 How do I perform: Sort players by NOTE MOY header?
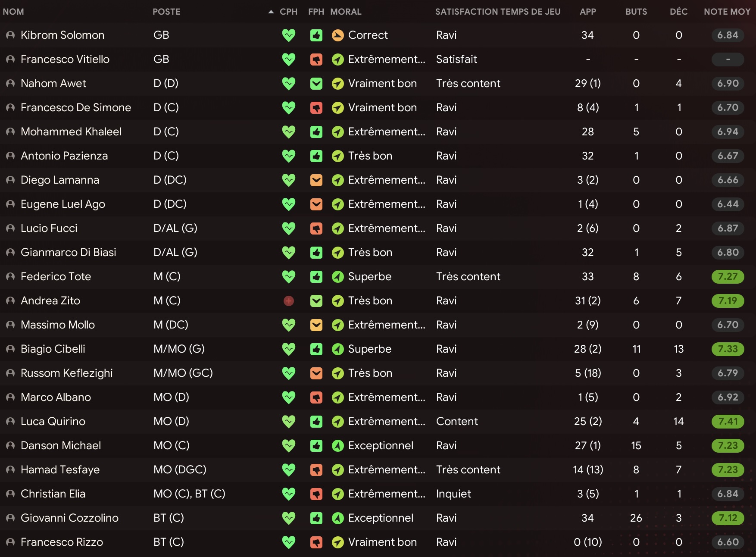click(x=727, y=12)
